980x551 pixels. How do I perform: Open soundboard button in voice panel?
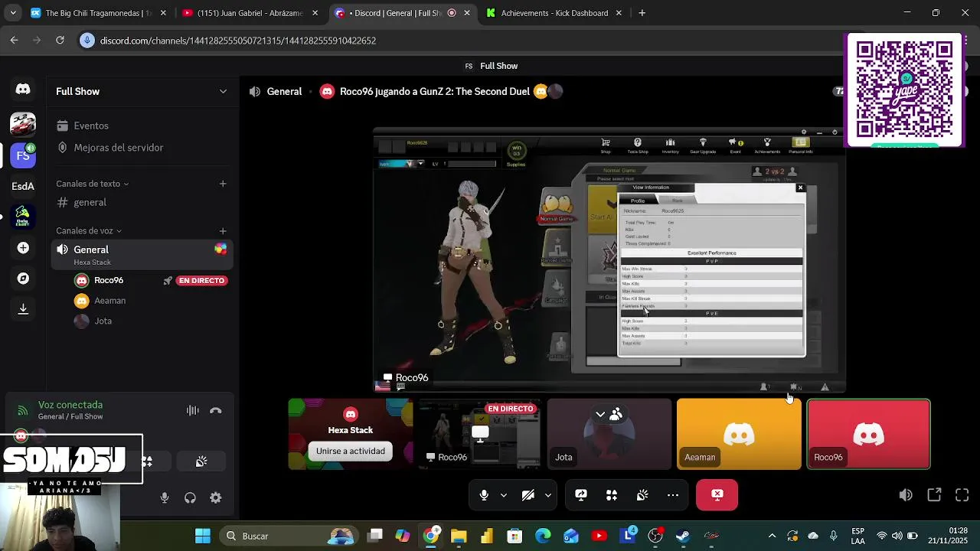pyautogui.click(x=201, y=461)
